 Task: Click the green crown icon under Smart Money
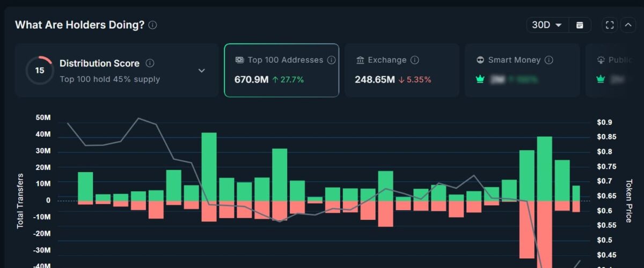480,79
